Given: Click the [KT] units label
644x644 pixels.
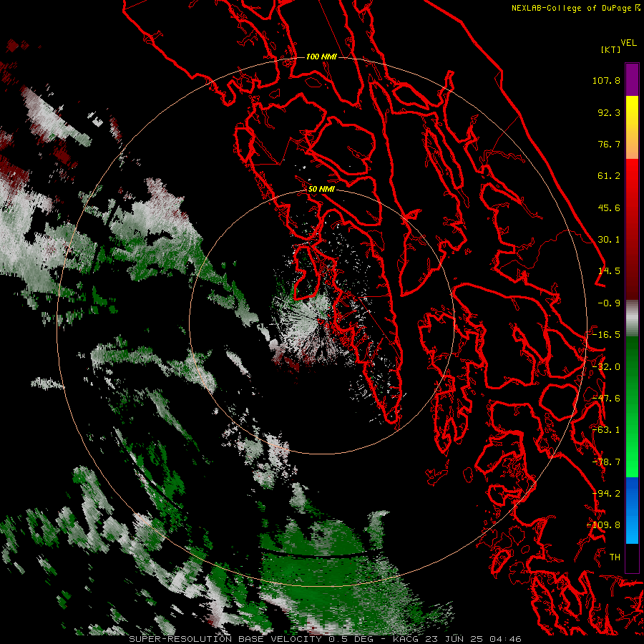Looking at the screenshot, I should tap(611, 49).
